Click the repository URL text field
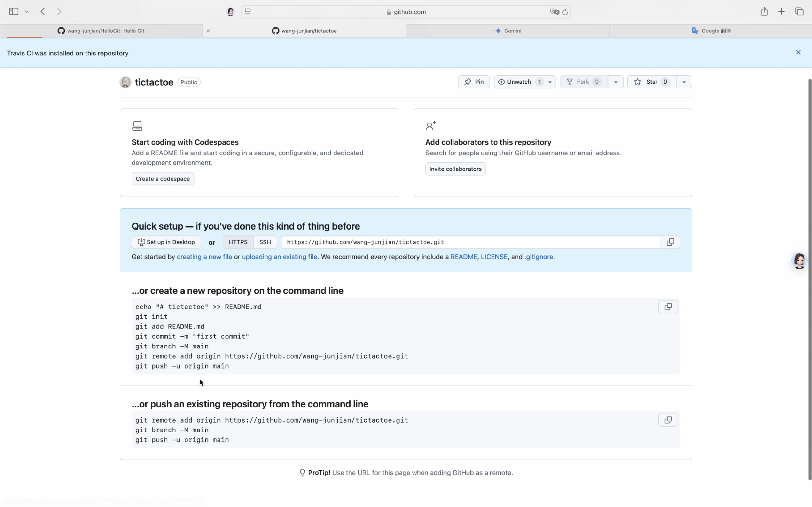Screen dimensions: 812x507 tap(469, 242)
